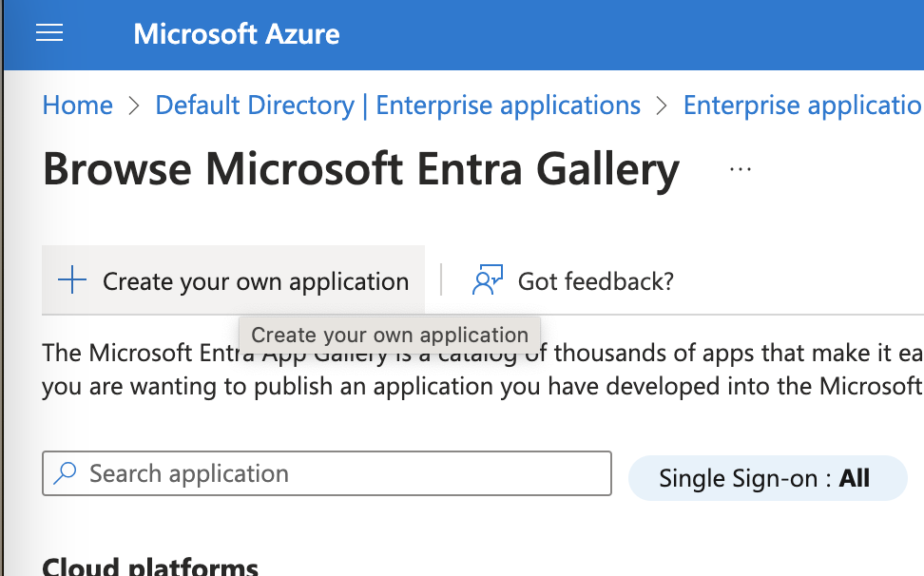Go to Home breadcrumb
This screenshot has height=576, width=924.
click(77, 106)
